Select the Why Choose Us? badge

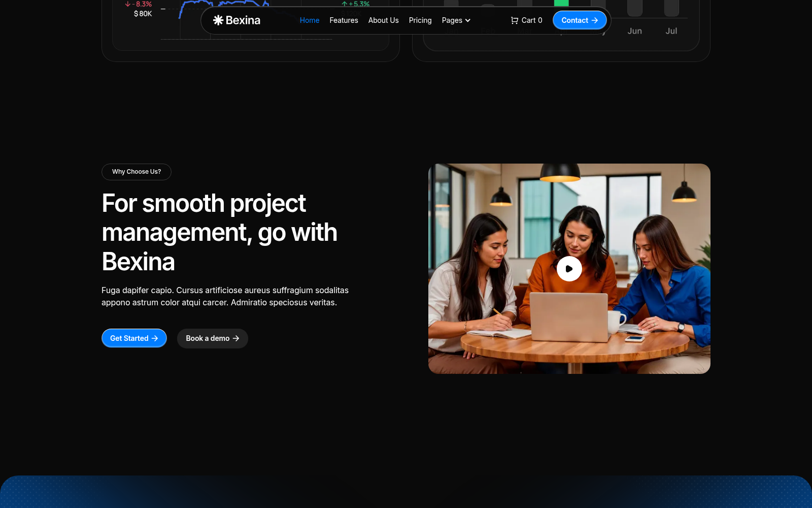pos(137,172)
